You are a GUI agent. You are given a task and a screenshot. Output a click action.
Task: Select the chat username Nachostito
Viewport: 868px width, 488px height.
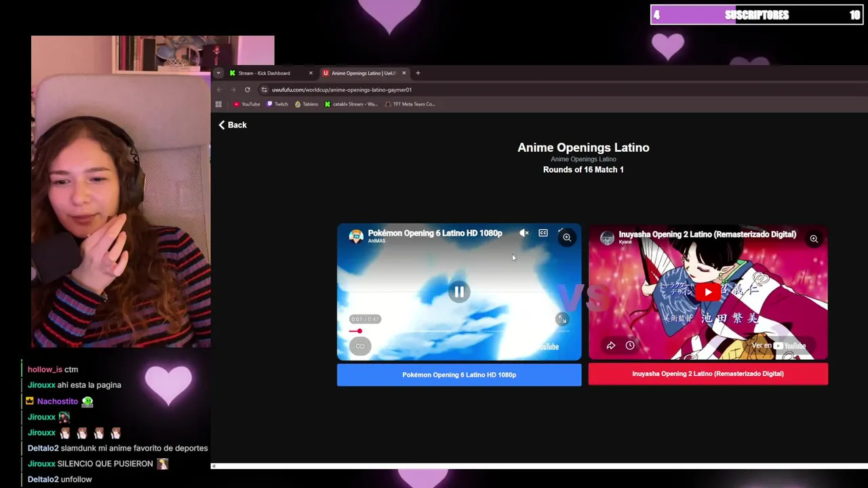[57, 401]
